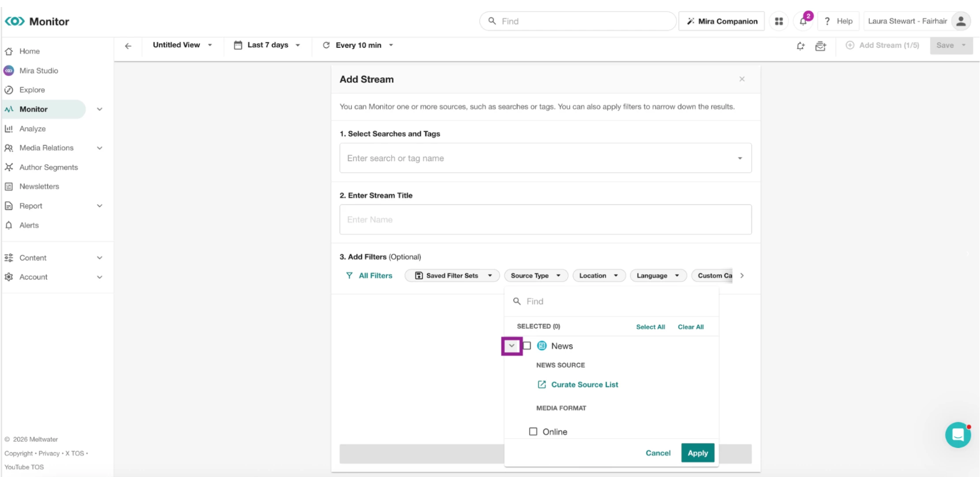This screenshot has height=477, width=980.
Task: Click the Home sidebar icon
Action: click(9, 51)
